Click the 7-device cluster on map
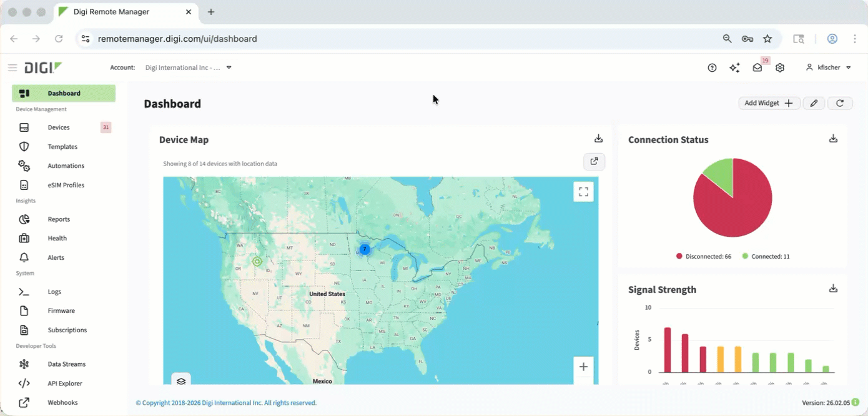The width and height of the screenshot is (868, 416). tap(365, 249)
